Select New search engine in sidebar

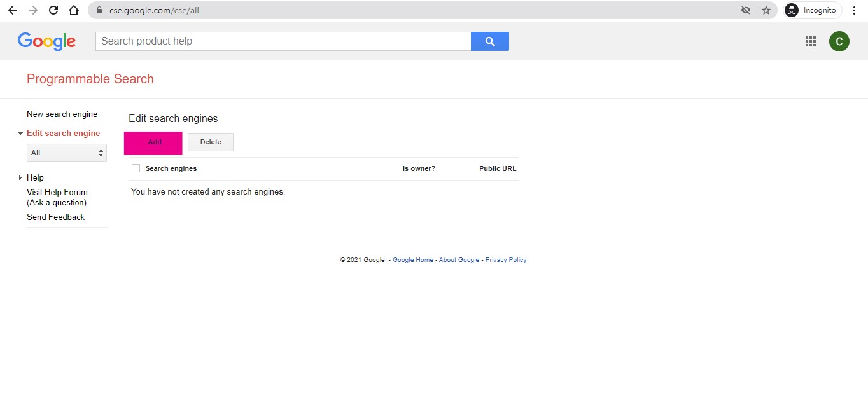tap(62, 114)
